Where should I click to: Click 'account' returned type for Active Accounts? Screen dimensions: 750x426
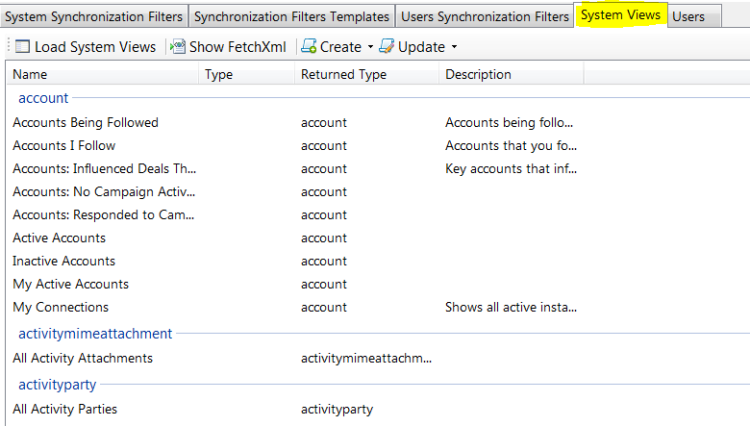click(323, 238)
